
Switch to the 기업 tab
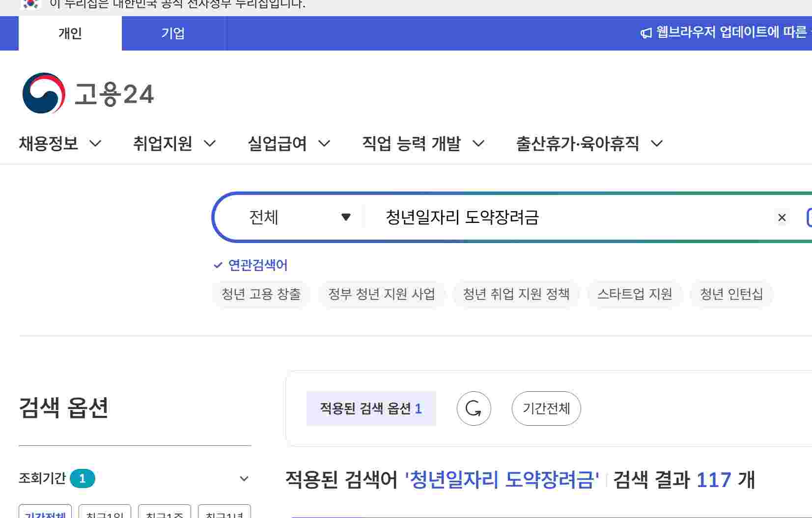[173, 33]
